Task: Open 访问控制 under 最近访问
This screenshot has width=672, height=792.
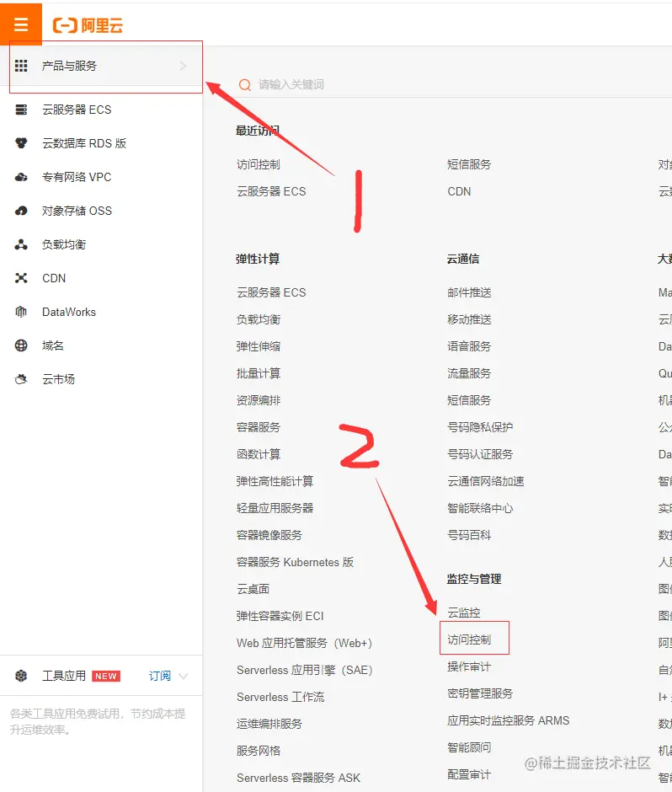Action: (258, 164)
